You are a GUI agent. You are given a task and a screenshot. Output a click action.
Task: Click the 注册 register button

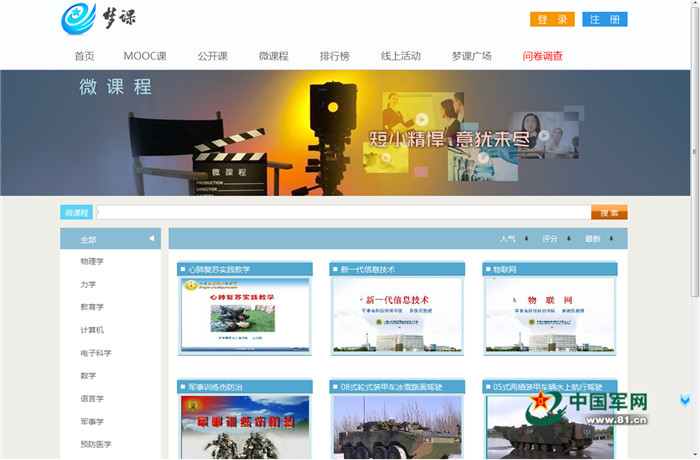tap(605, 19)
